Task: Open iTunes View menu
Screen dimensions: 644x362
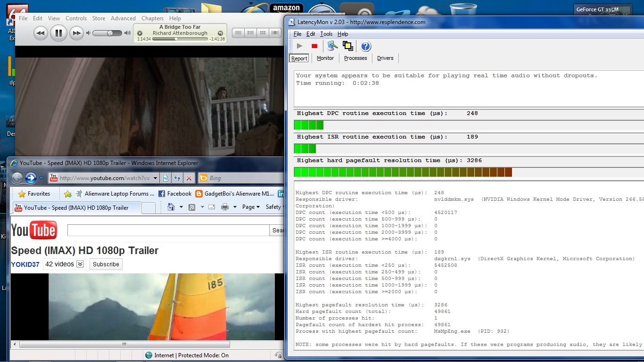Action: pyautogui.click(x=54, y=18)
